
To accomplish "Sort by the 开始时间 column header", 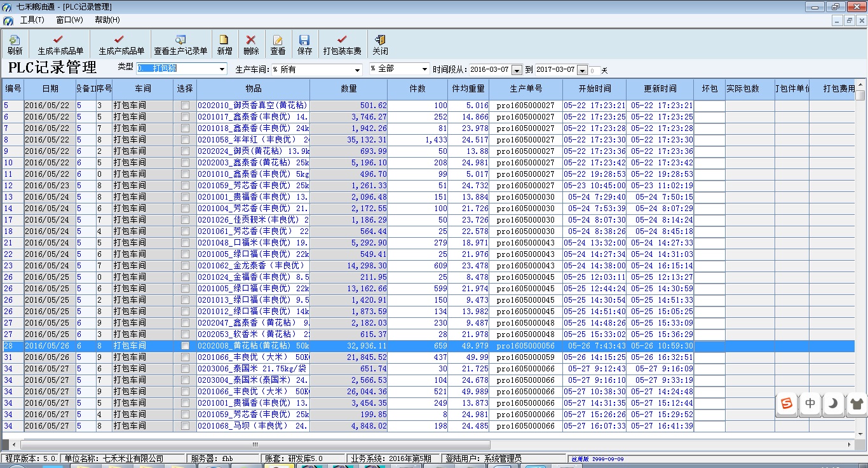I will (x=595, y=89).
